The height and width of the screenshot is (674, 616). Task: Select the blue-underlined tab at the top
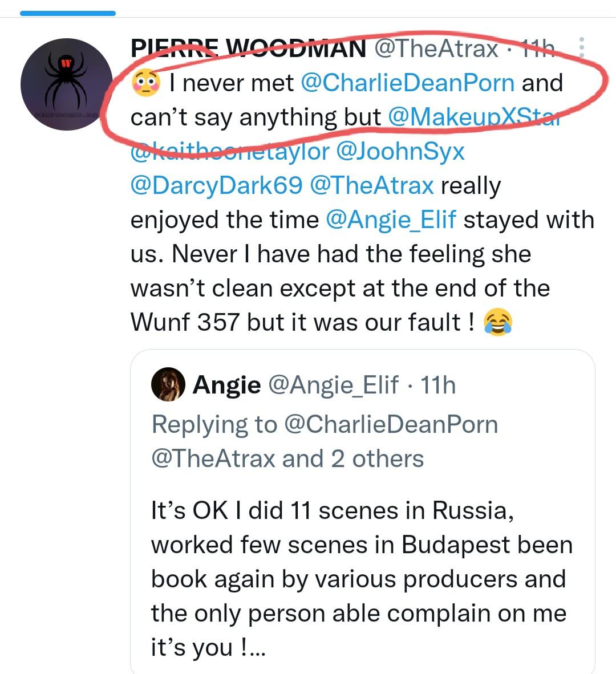click(x=68, y=13)
